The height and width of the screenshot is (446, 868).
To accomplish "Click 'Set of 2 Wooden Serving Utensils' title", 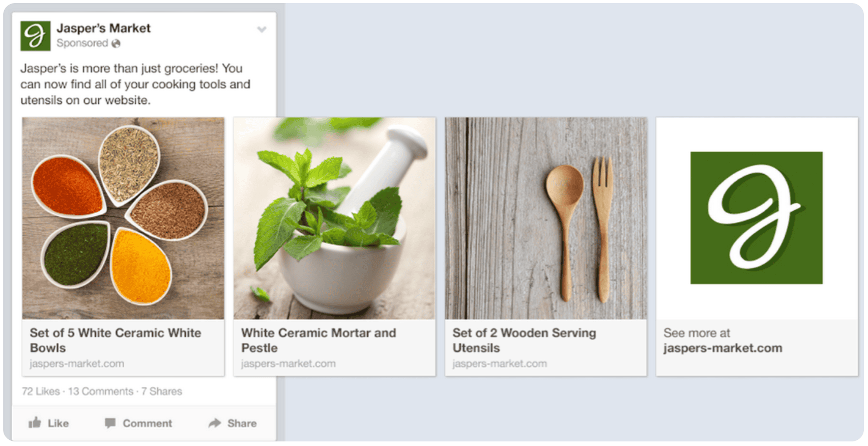I will (x=524, y=340).
